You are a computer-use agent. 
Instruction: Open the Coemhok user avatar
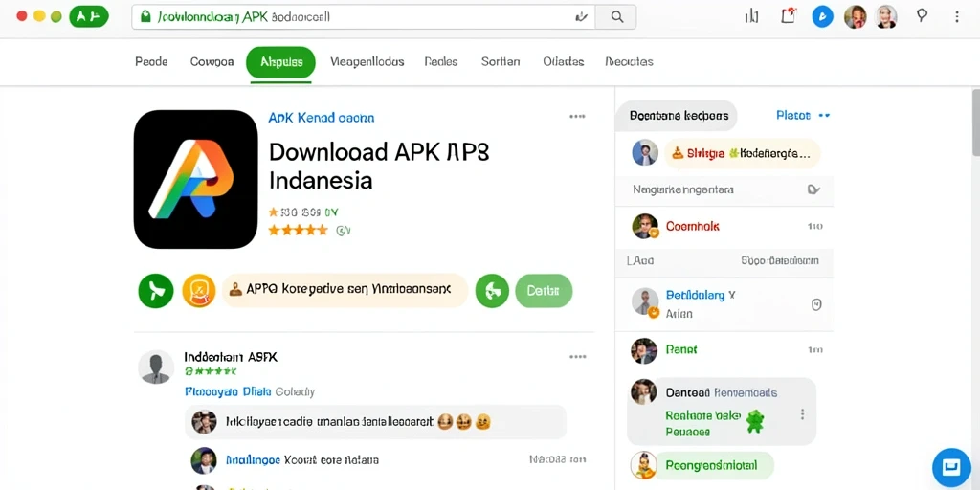pyautogui.click(x=645, y=226)
